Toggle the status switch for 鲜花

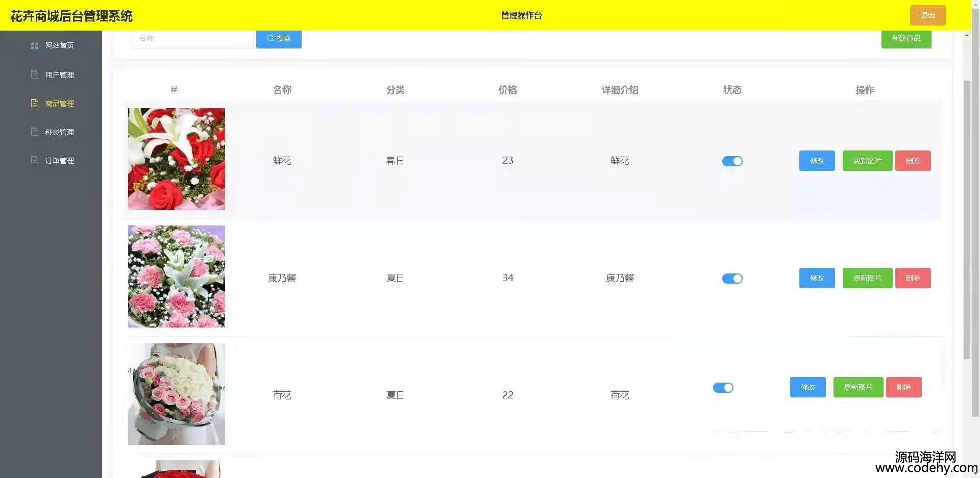coord(732,161)
